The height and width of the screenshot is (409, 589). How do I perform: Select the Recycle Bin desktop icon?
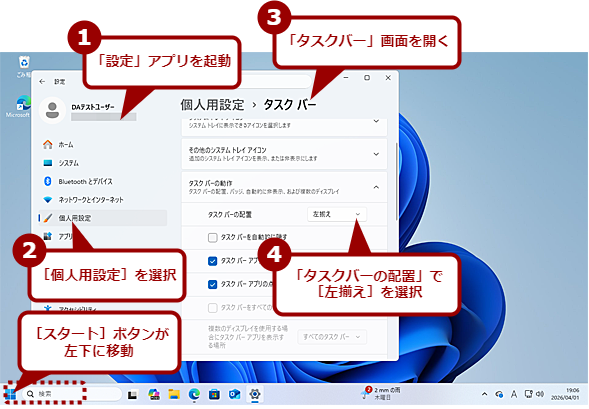coord(24,66)
